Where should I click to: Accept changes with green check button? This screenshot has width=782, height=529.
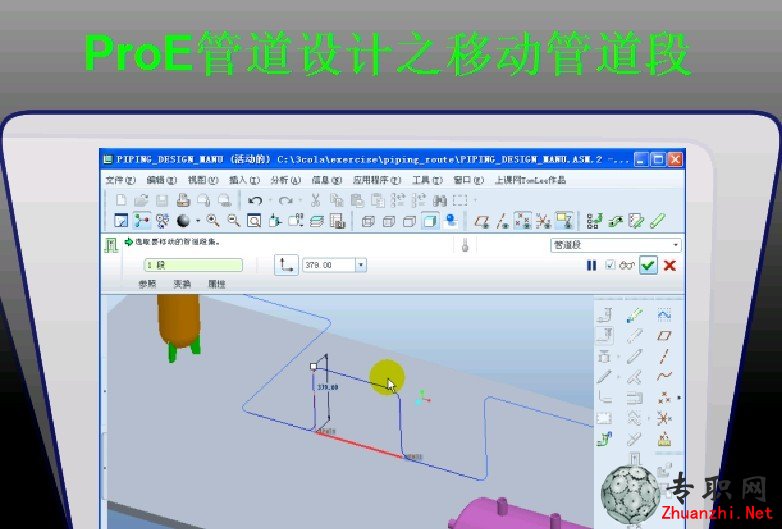[x=648, y=265]
